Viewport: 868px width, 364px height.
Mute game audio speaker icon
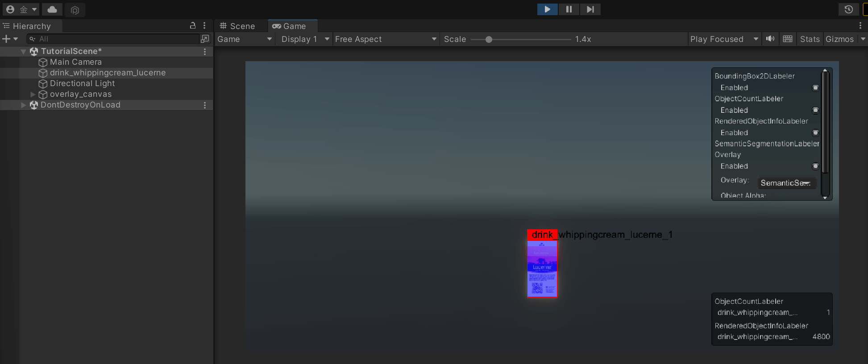coord(770,39)
